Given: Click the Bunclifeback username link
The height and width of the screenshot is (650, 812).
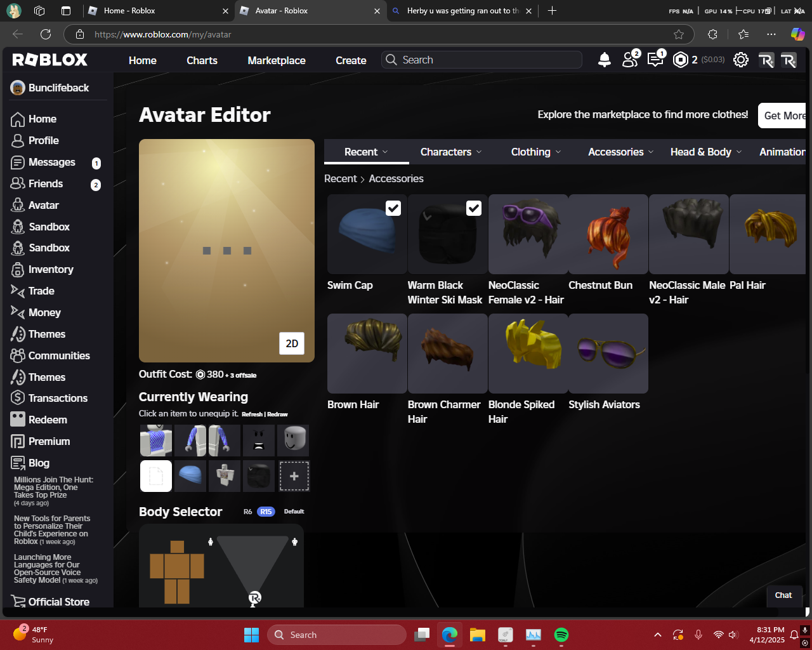Looking at the screenshot, I should coord(58,88).
